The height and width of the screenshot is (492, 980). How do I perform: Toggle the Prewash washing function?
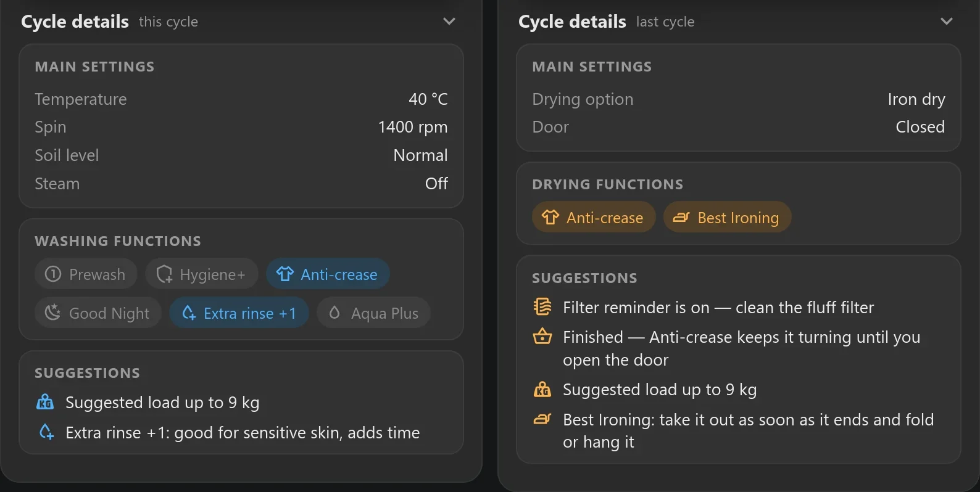click(x=85, y=274)
